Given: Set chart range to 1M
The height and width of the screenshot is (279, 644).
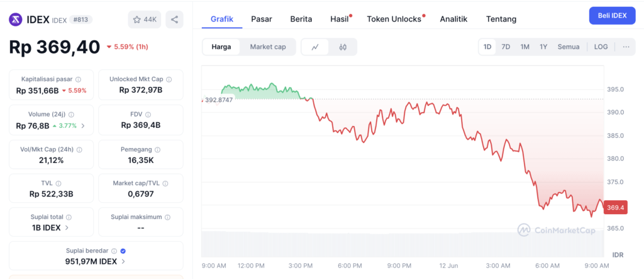Looking at the screenshot, I should pyautogui.click(x=525, y=47).
